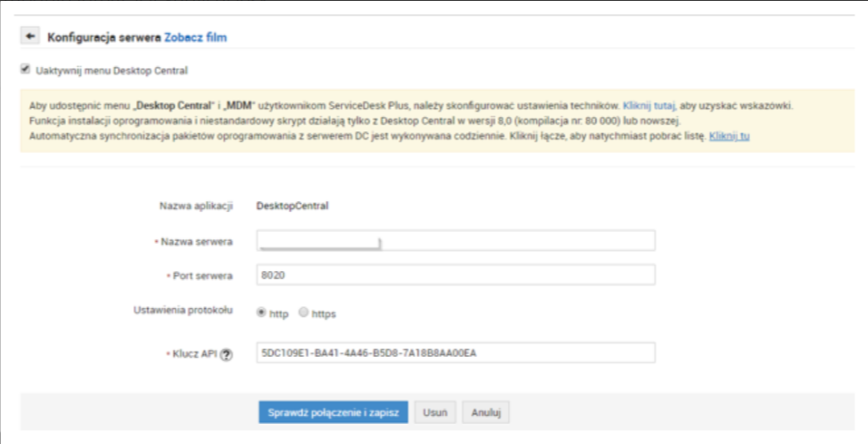Click the Ustawienia protokołu label

click(182, 310)
